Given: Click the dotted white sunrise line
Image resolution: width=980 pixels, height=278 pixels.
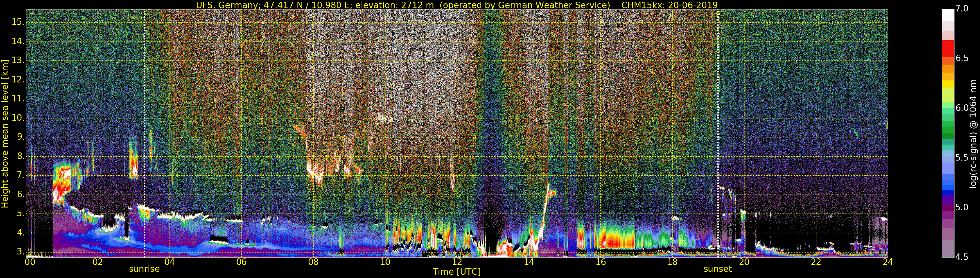Looking at the screenshot, I should 145,133.
